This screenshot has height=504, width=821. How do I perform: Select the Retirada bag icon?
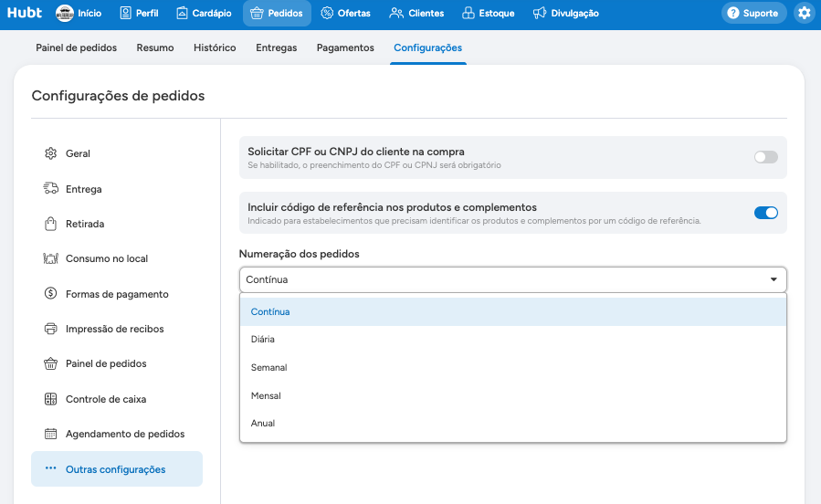51,224
